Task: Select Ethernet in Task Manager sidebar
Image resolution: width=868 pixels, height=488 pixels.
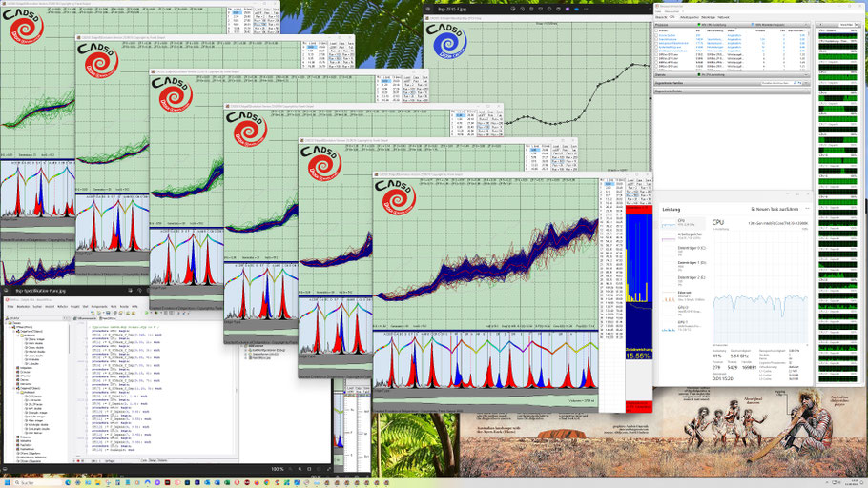Action: 684,296
